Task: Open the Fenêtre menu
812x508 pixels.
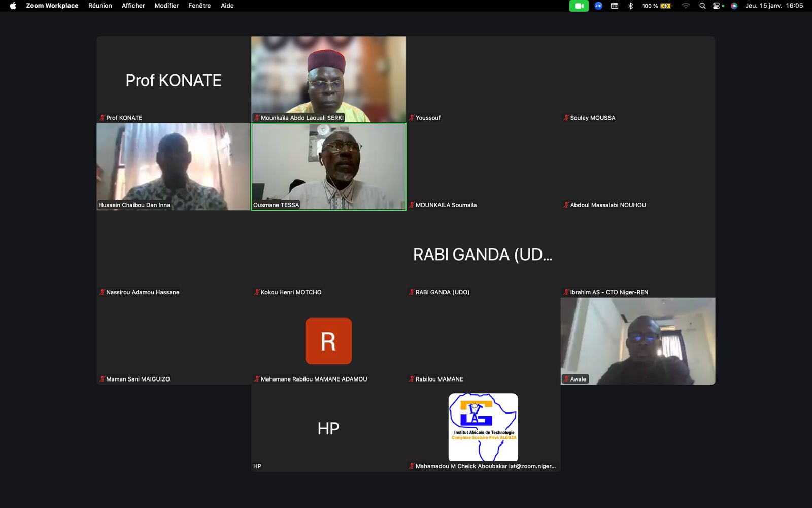Action: pyautogui.click(x=199, y=6)
